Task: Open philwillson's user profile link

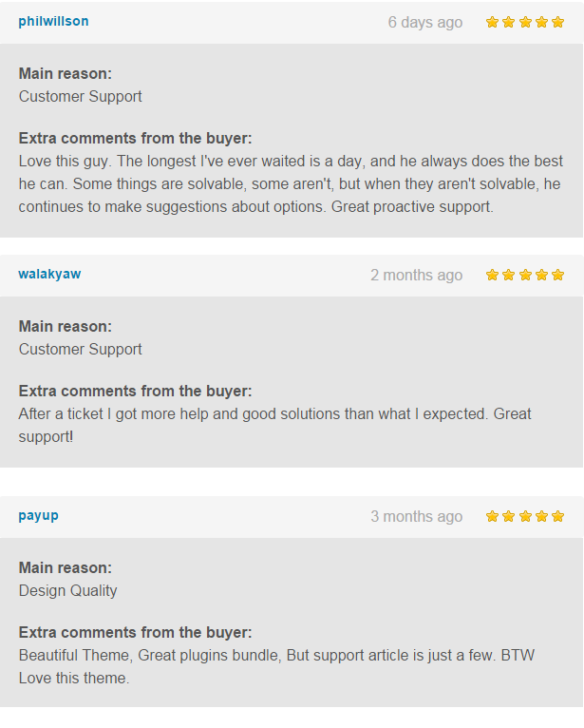Action: click(x=53, y=21)
